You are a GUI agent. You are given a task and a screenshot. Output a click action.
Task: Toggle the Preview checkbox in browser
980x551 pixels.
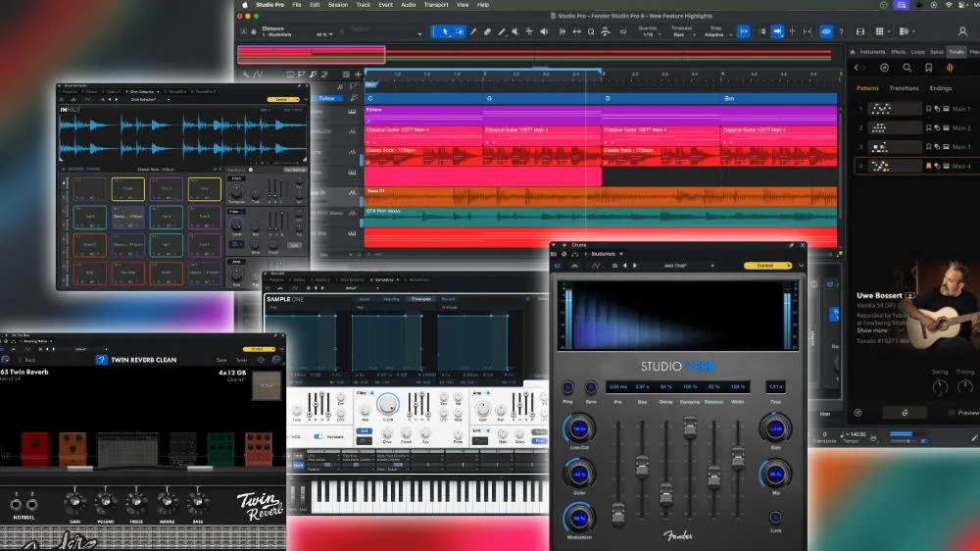coord(952,413)
